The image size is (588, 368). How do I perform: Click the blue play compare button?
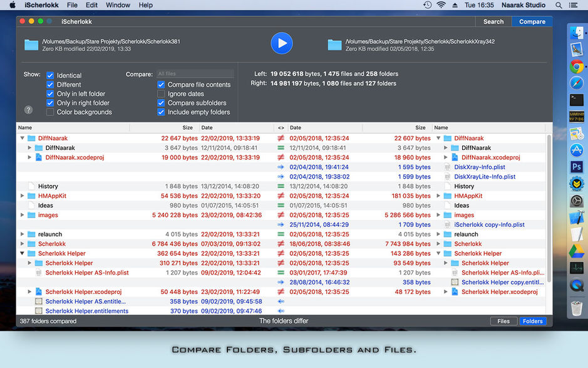(282, 43)
